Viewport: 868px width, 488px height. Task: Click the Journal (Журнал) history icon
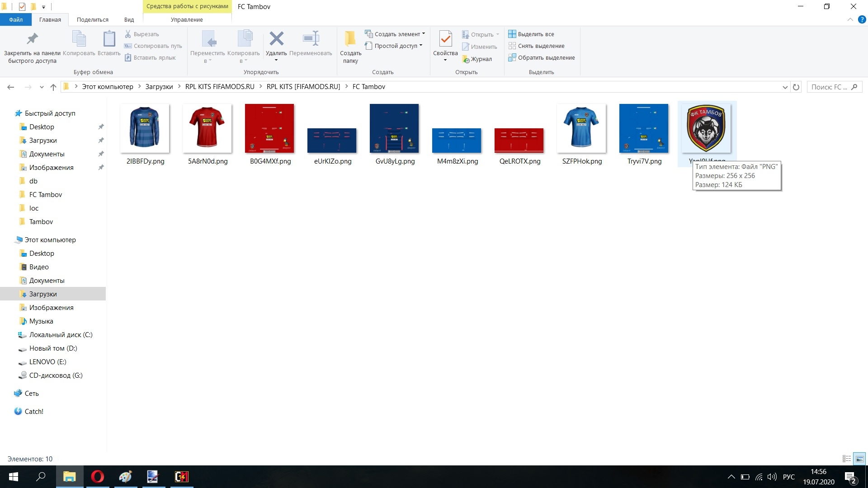coord(466,59)
